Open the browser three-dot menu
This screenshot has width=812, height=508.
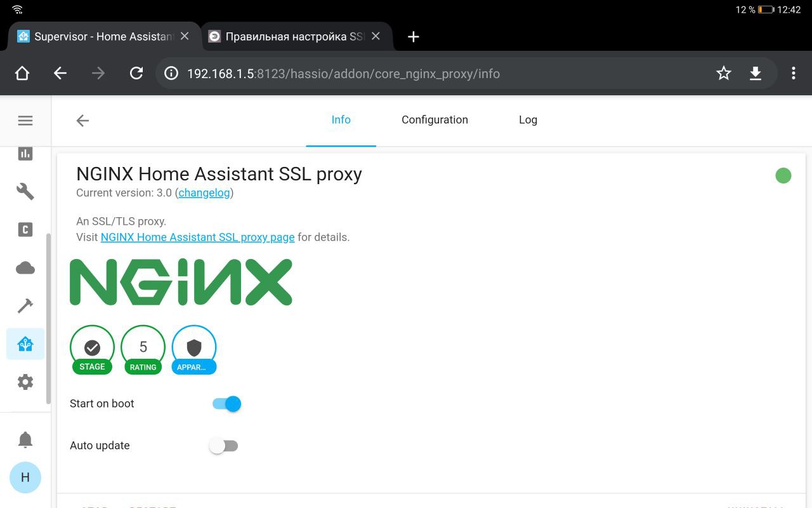[794, 74]
